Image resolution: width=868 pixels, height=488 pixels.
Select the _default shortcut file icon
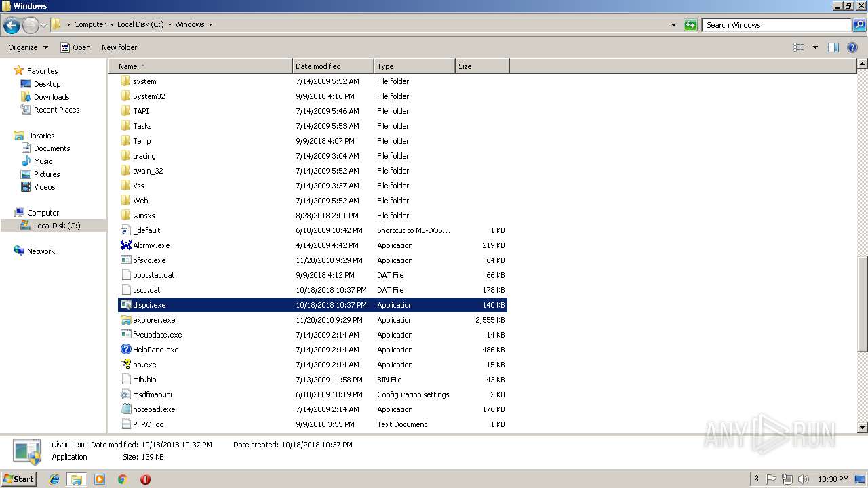pos(125,230)
